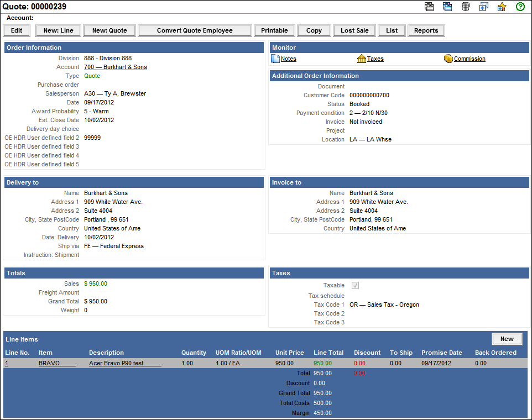Image resolution: width=532 pixels, height=420 pixels.
Task: Create a new line with New: Line
Action: point(58,30)
